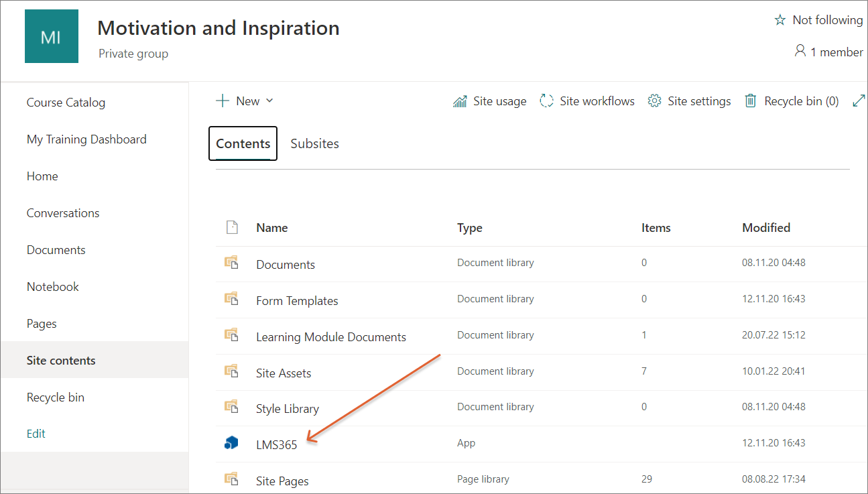868x494 pixels.
Task: Expand content with the full-screen arrow icon
Action: tap(859, 101)
